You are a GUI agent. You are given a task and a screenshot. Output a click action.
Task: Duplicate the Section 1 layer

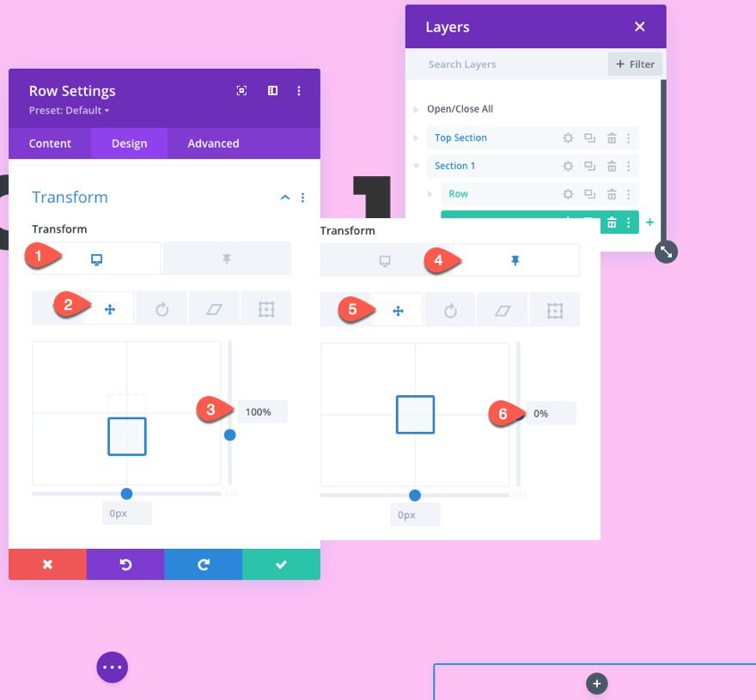point(590,166)
